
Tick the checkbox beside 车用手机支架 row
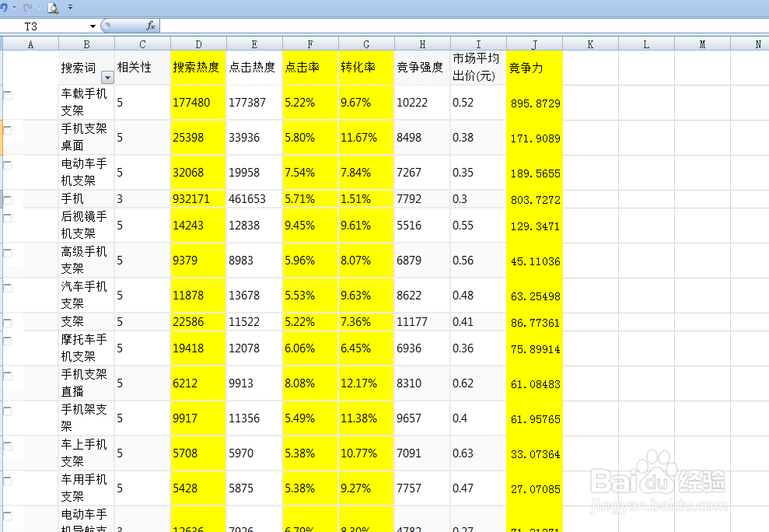[x=7, y=481]
